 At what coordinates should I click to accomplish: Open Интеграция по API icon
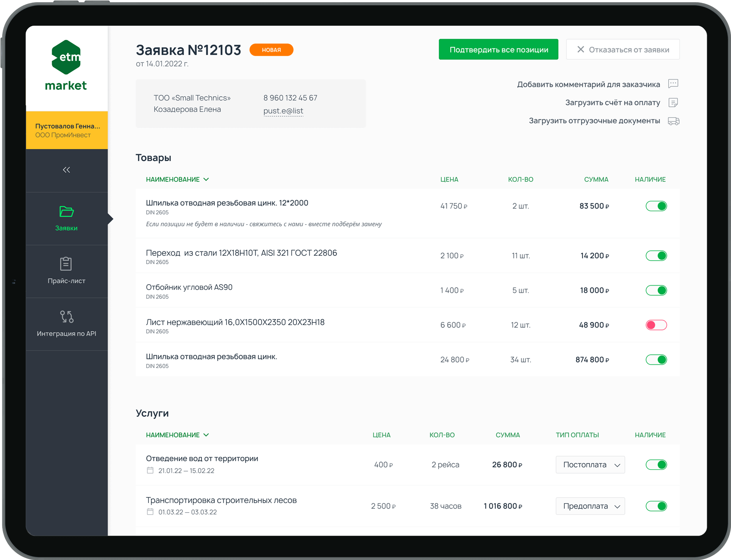point(67,316)
